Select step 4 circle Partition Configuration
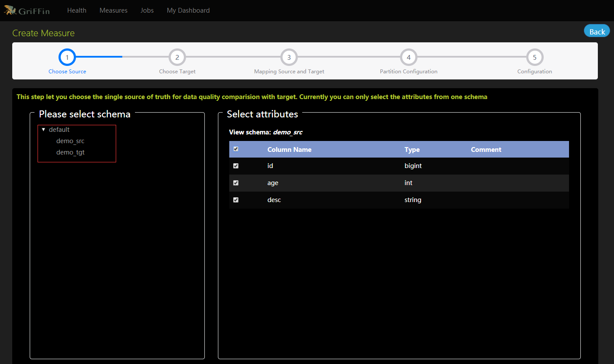614x364 pixels. 409,57
